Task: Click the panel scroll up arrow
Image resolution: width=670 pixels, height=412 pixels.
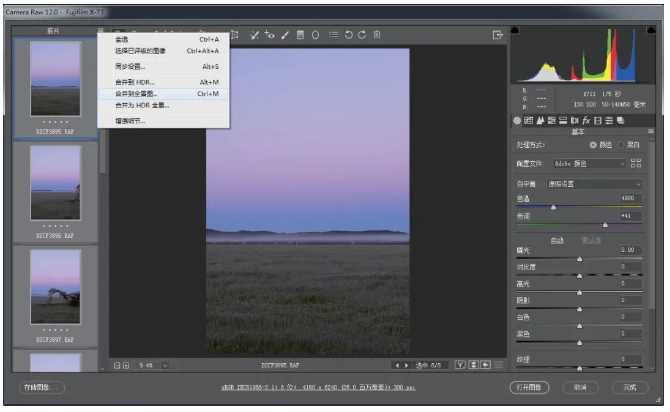Action: (x=651, y=139)
